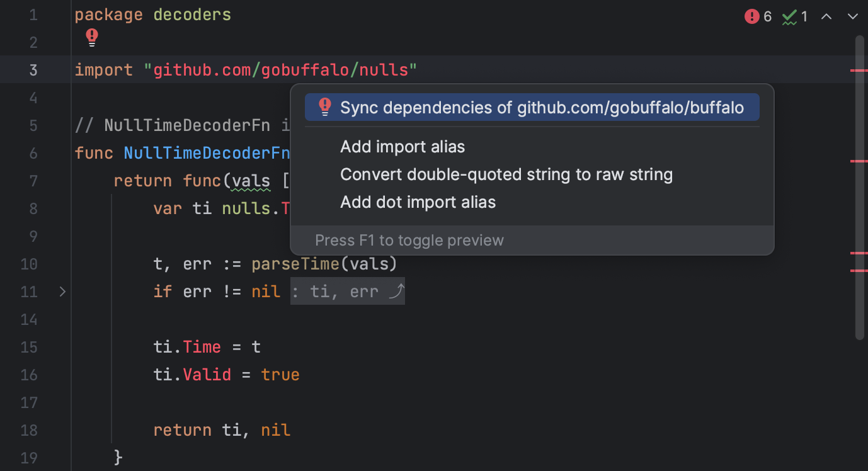Viewport: 868px width, 471px height.
Task: Click the vertical editor scrollbar
Action: pos(859,189)
